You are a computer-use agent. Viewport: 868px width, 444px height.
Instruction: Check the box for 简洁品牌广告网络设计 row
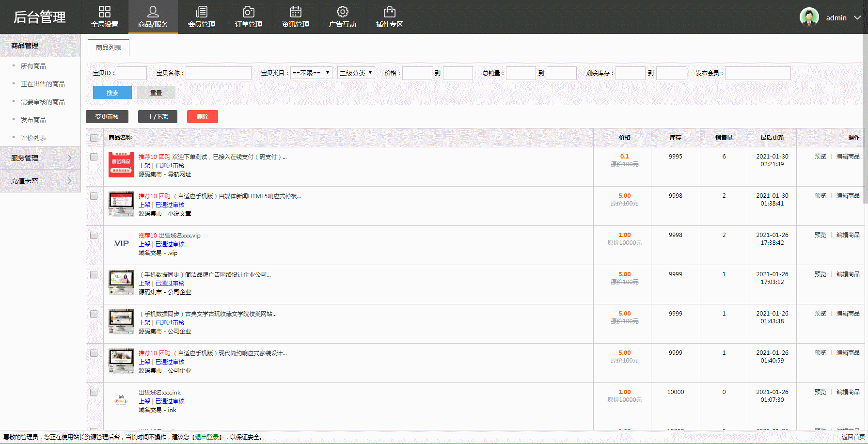[94, 275]
